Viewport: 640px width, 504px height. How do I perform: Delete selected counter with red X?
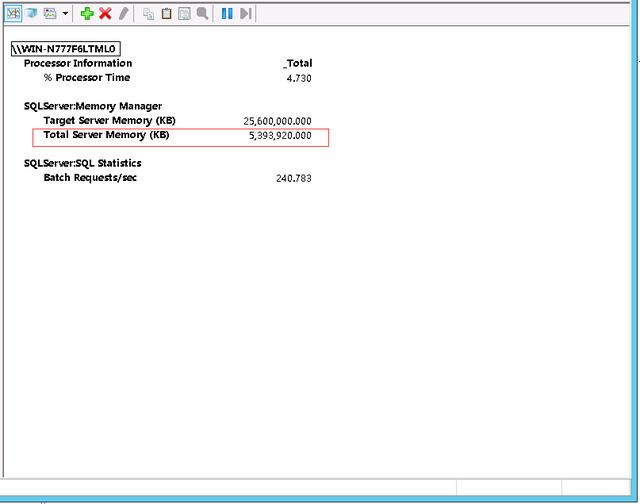[105, 13]
